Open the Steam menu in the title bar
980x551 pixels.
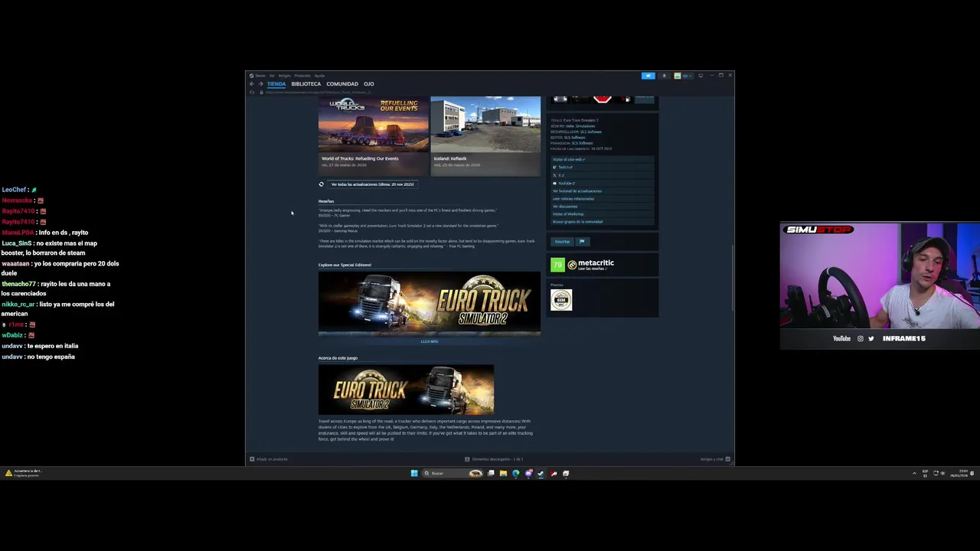pos(259,76)
